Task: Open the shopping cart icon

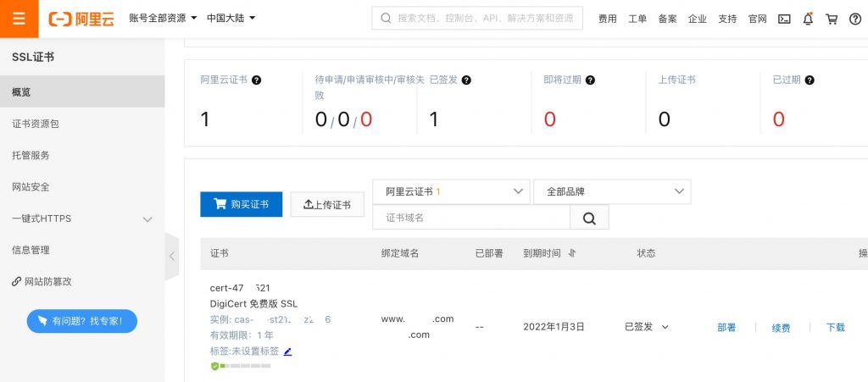Action: (x=832, y=19)
